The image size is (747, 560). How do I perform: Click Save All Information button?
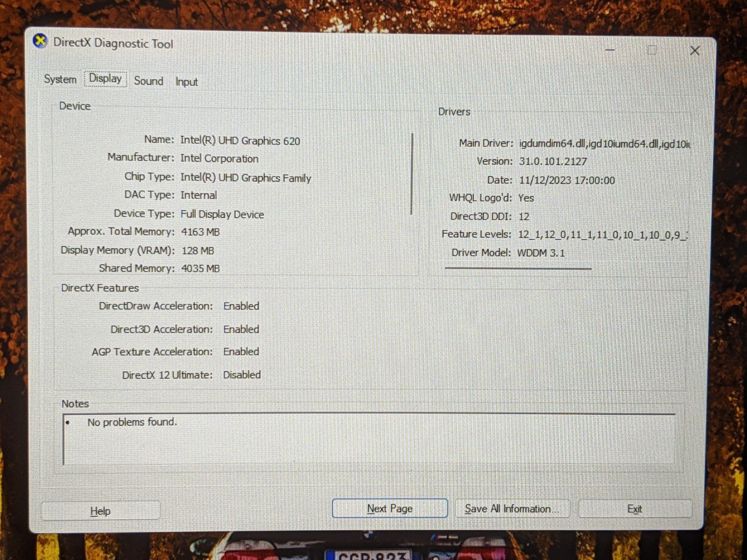[512, 509]
